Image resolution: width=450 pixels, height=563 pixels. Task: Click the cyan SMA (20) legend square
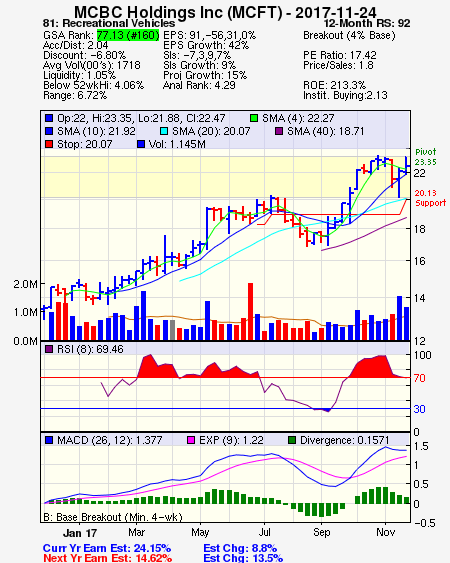tap(164, 131)
